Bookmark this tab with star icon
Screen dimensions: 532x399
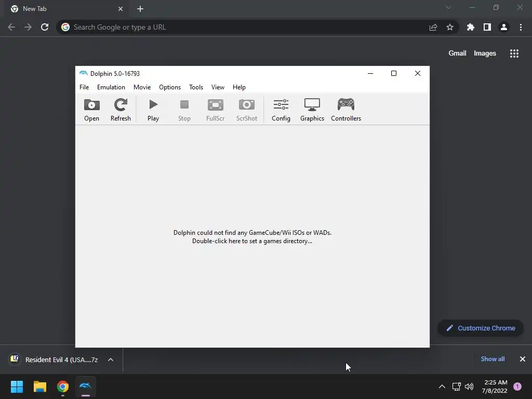[450, 27]
